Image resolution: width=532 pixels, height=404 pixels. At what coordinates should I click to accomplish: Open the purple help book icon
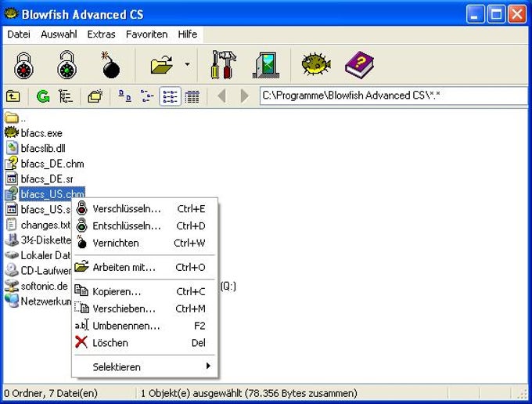[359, 65]
